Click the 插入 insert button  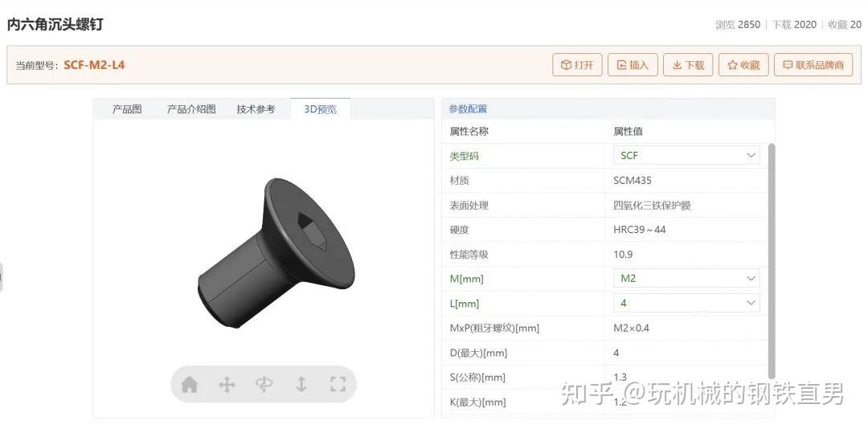click(x=633, y=65)
